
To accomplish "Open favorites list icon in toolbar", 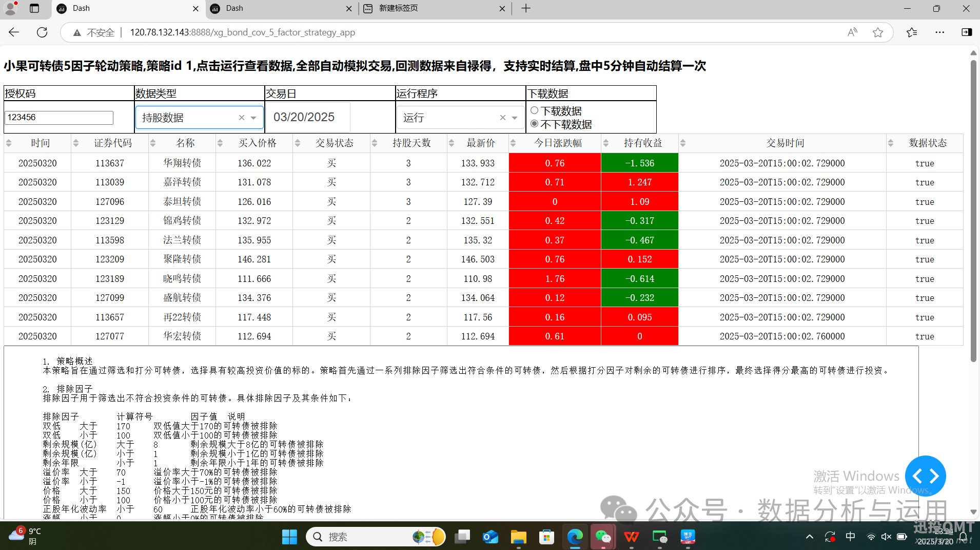I will tap(912, 32).
